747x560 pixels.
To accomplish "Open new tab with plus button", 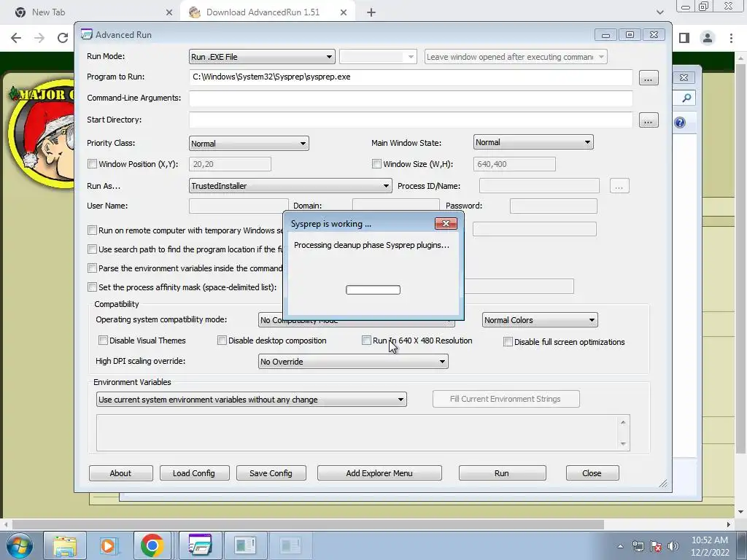I will pos(371,12).
